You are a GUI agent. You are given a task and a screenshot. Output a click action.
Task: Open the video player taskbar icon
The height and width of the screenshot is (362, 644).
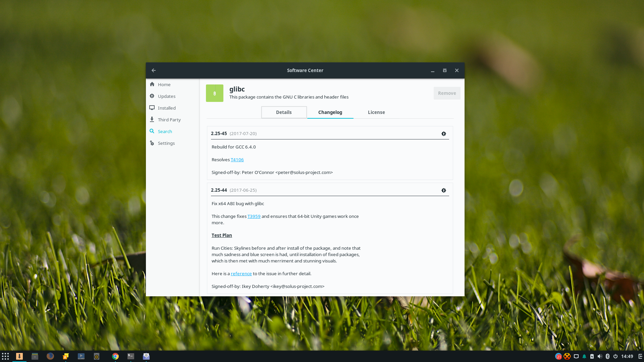click(x=81, y=356)
